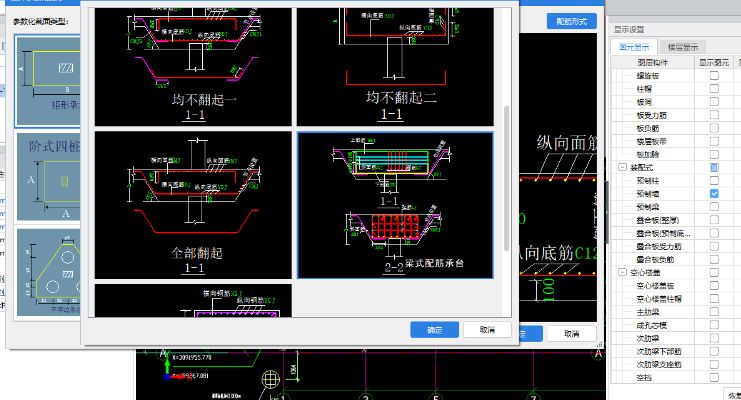Enable display of 柱帽
Image resolution: width=741 pixels, height=400 pixels.
pos(714,88)
